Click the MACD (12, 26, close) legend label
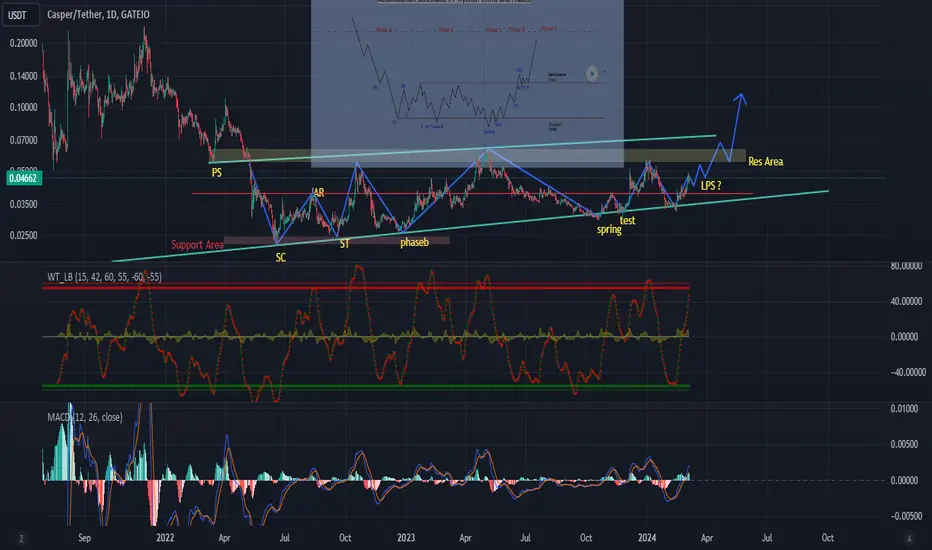This screenshot has height=550, width=932. (85, 417)
